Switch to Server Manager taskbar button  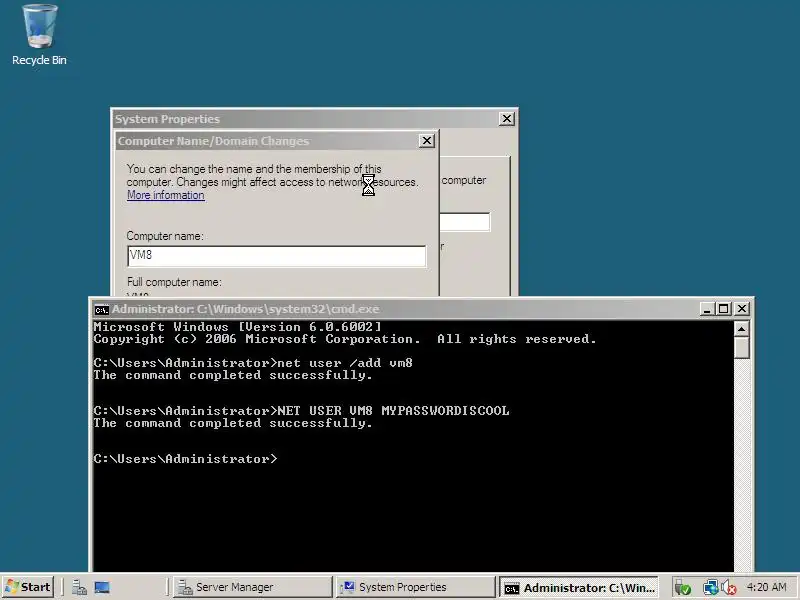[253, 587]
